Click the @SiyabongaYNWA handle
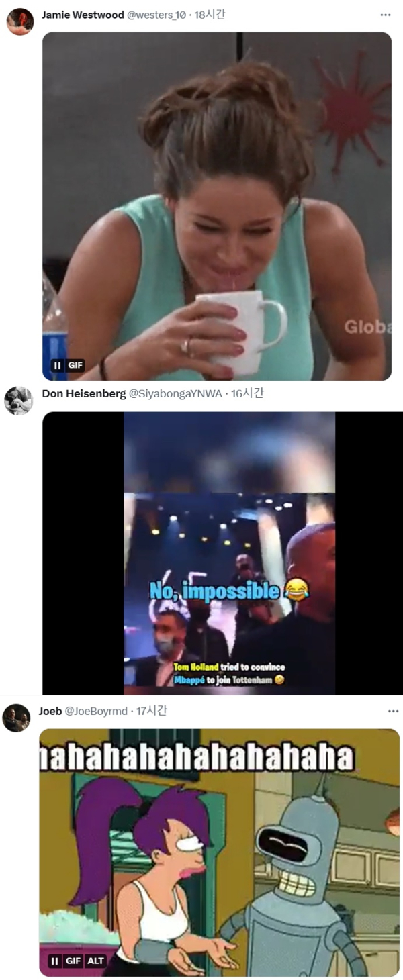403x980 pixels. pos(175,393)
